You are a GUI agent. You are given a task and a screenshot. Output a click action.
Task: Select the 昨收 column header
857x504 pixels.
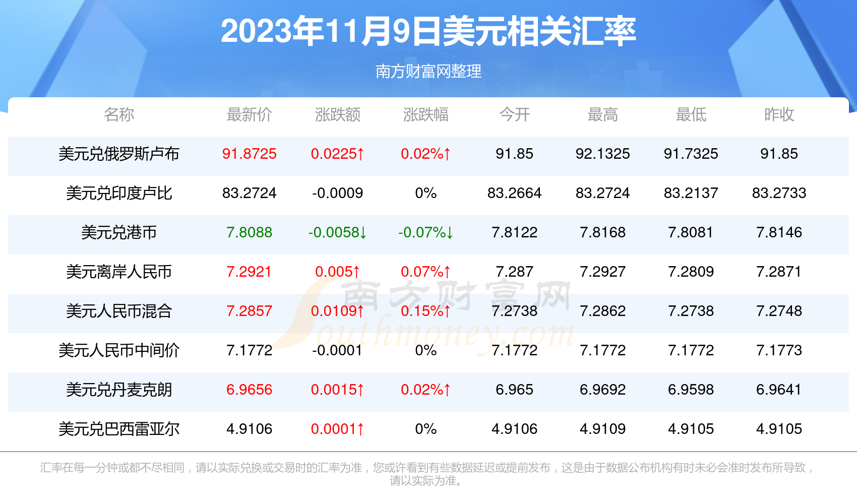coord(779,114)
